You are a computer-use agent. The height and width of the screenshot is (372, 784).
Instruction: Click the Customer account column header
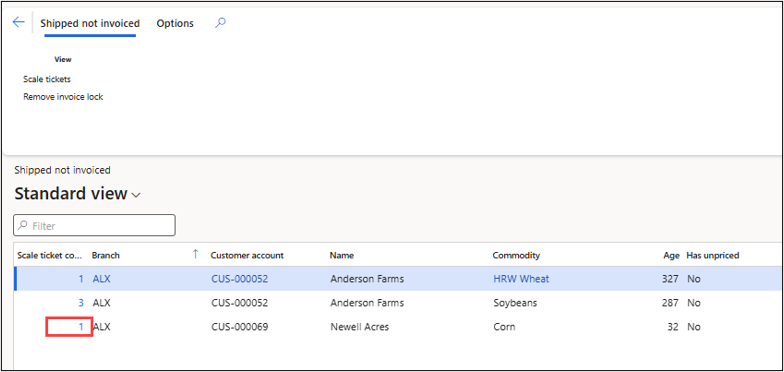click(247, 255)
